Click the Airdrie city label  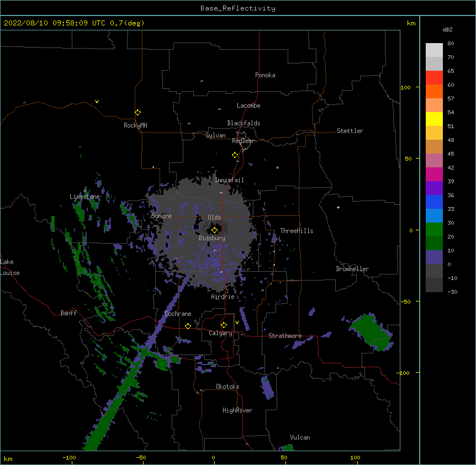[223, 297]
